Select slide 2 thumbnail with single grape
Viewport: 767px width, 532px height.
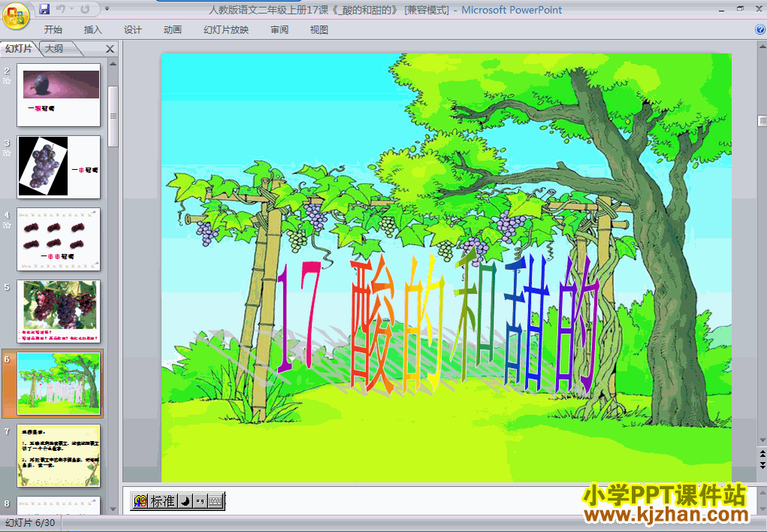[59, 95]
